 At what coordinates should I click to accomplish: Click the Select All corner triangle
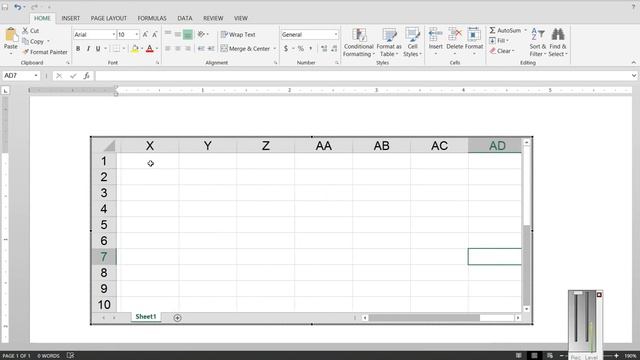[109, 146]
